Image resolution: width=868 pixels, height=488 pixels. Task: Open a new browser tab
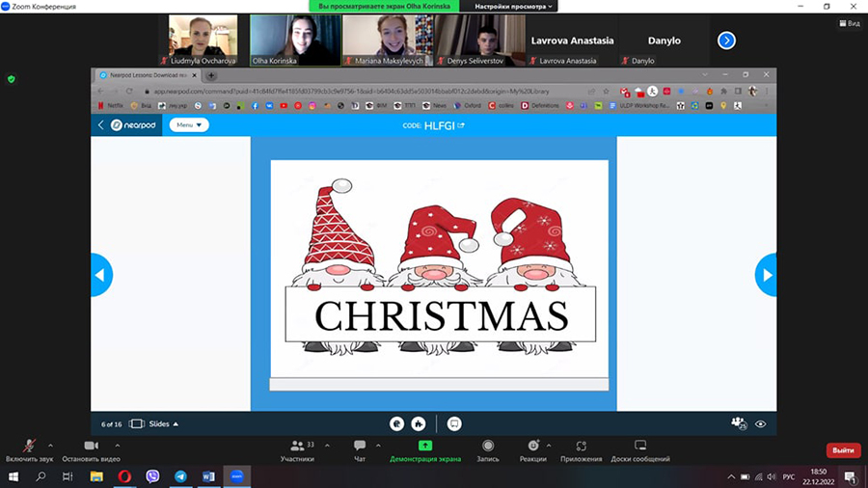tap(211, 75)
